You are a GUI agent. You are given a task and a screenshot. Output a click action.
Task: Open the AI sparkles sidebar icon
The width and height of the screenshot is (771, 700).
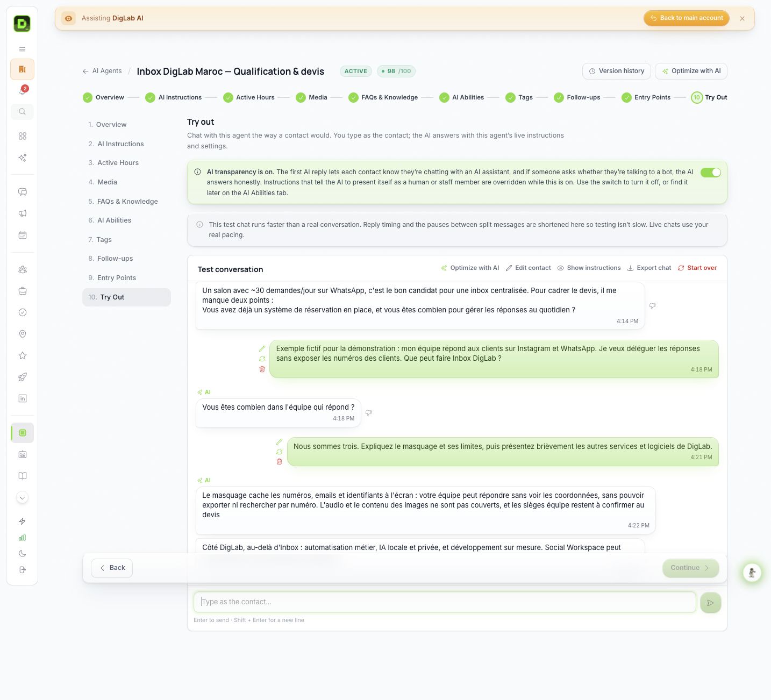22,158
